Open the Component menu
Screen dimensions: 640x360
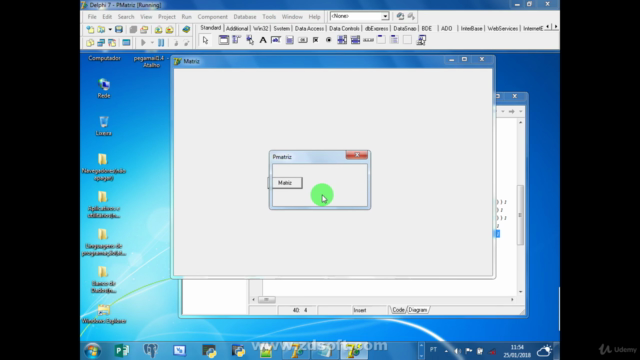point(212,17)
